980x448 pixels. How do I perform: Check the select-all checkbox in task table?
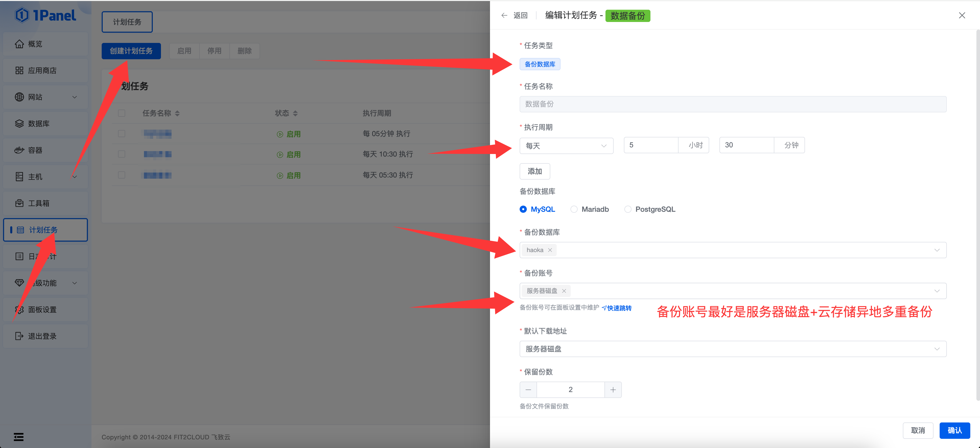coord(121,113)
